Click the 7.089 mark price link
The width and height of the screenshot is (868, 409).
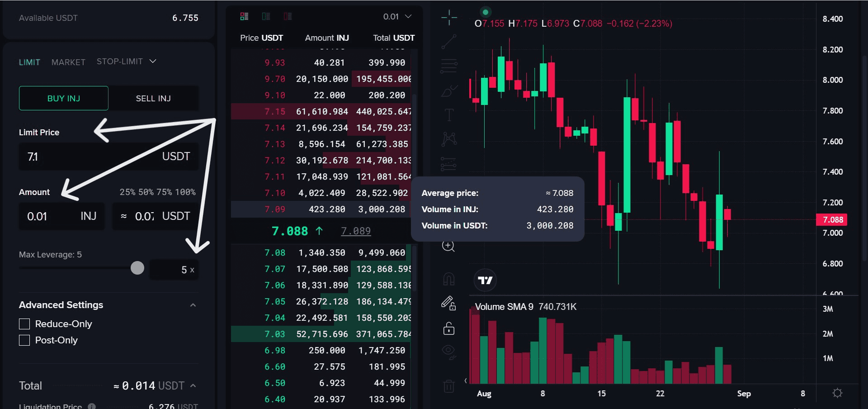(356, 231)
